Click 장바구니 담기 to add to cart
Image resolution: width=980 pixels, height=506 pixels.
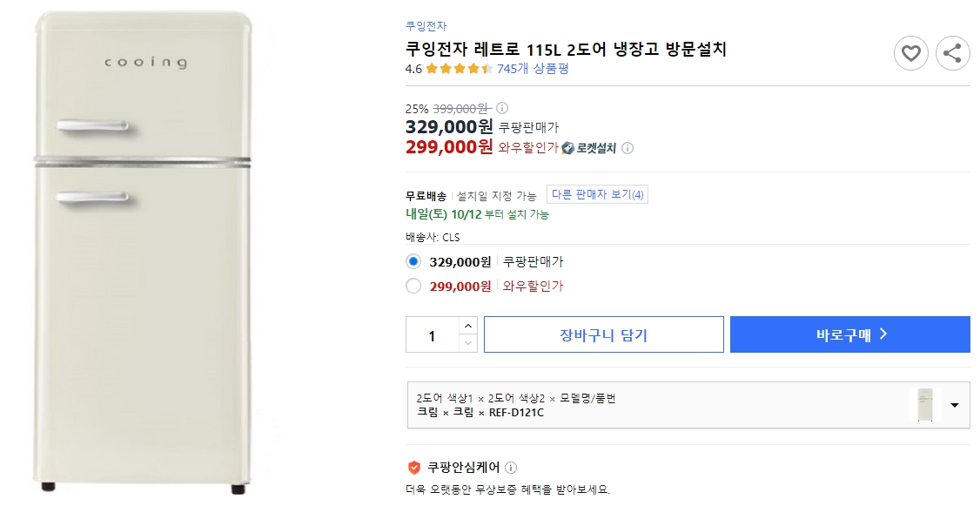pyautogui.click(x=604, y=334)
